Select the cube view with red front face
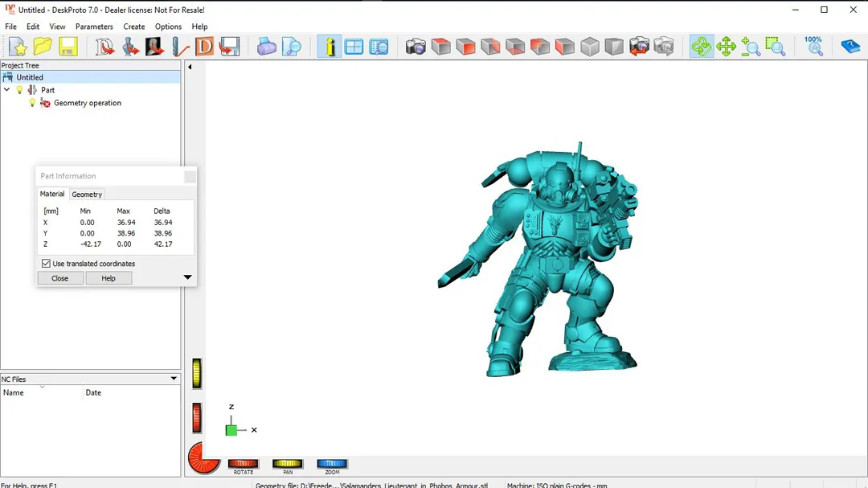This screenshot has width=868, height=488. (x=465, y=47)
